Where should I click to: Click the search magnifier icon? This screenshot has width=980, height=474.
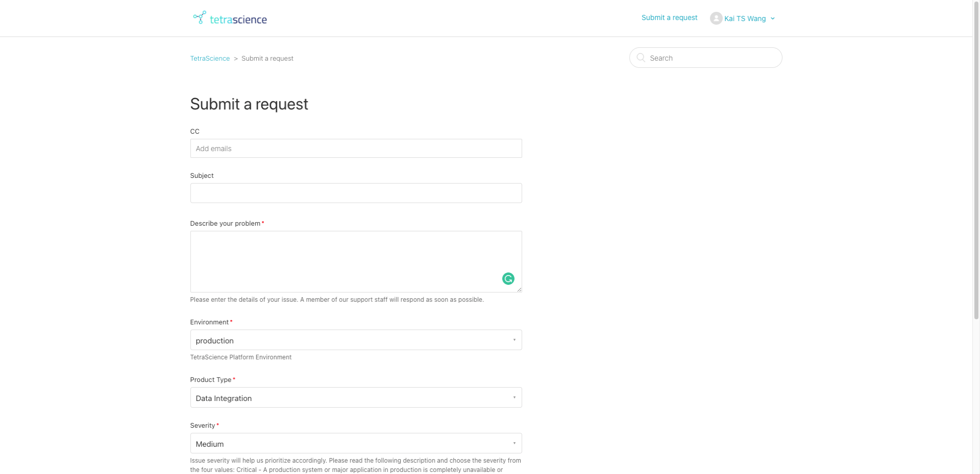pos(640,58)
